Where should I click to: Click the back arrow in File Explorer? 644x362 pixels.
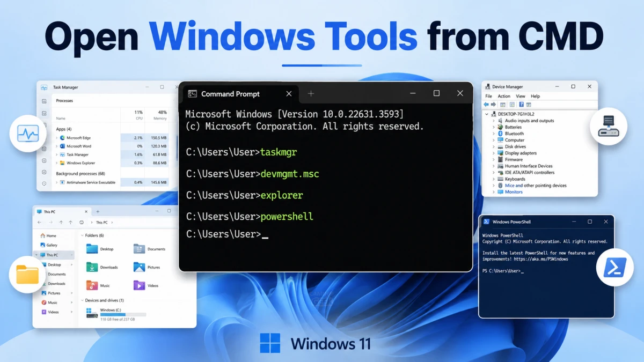(x=39, y=222)
